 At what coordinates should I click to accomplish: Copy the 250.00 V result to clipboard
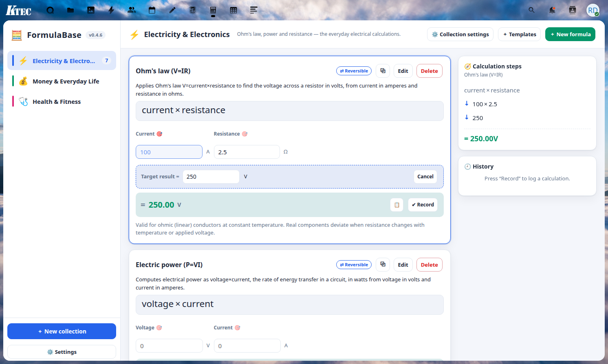(x=397, y=205)
